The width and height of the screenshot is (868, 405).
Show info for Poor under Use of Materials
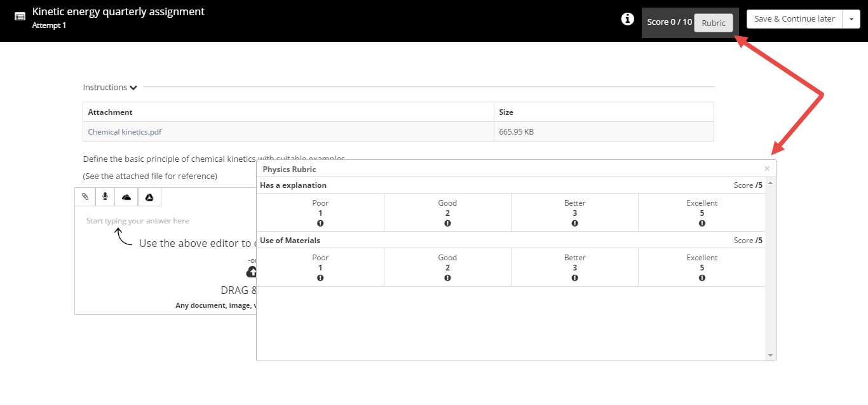click(x=320, y=278)
